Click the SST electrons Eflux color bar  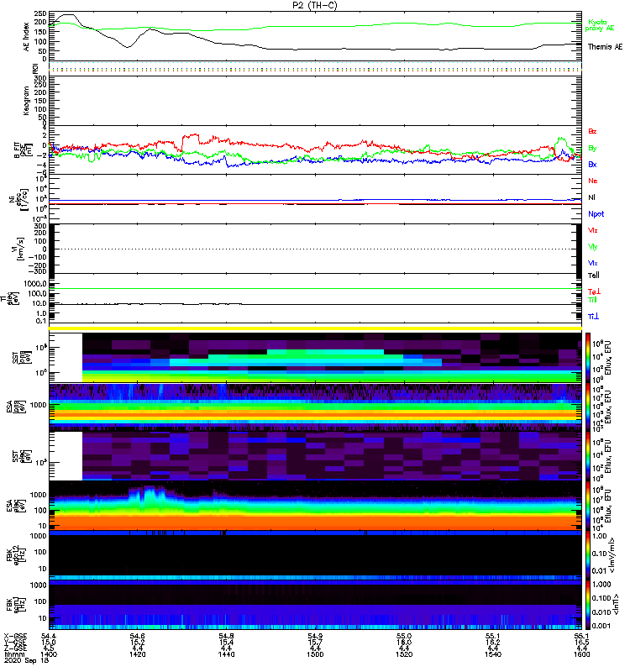pos(588,456)
